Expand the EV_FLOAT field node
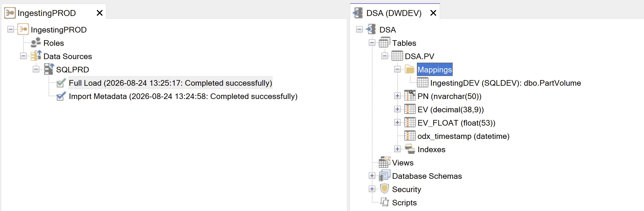This screenshot has width=644, height=211. [x=397, y=122]
